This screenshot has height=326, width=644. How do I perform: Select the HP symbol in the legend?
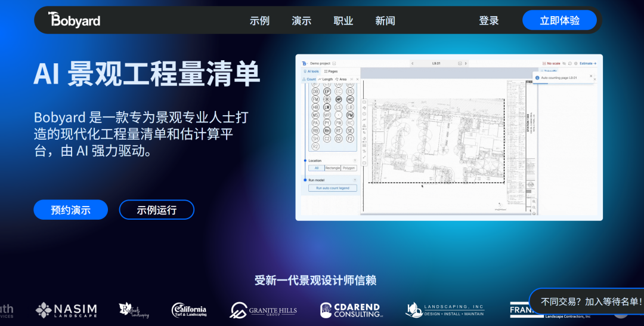click(x=339, y=100)
